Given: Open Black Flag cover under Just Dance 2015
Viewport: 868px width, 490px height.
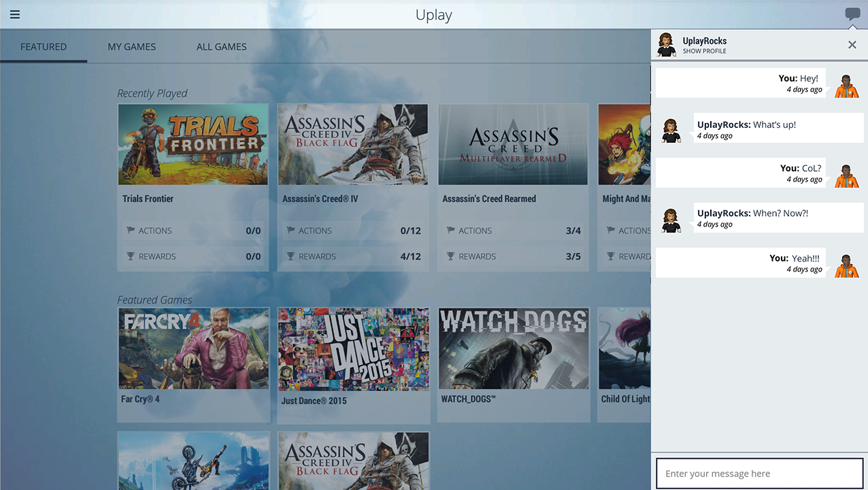Looking at the screenshot, I should point(354,461).
